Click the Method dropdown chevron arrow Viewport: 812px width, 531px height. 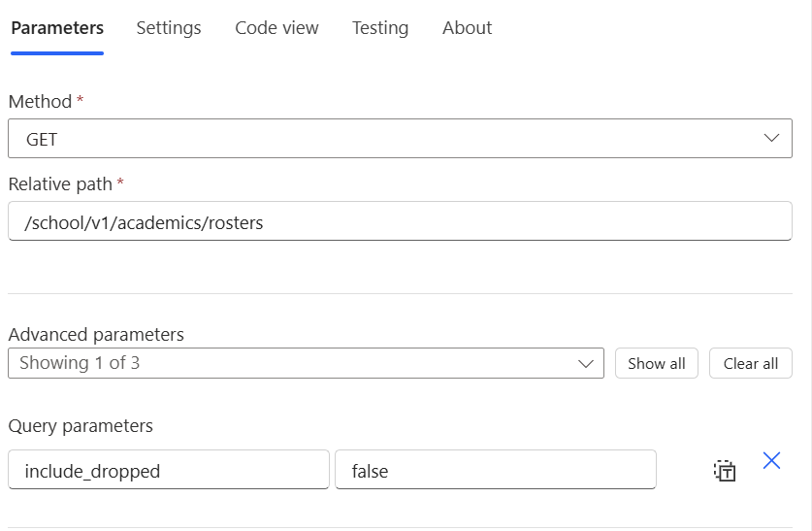[x=771, y=138]
